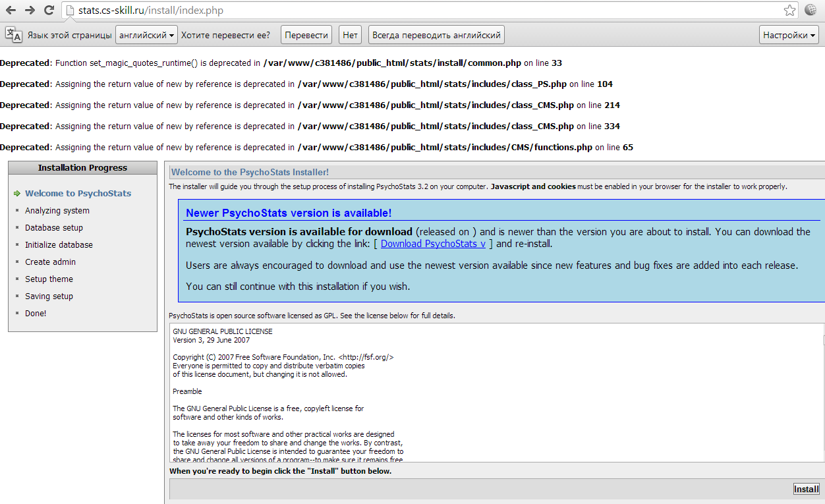Click the Deprecated warning for class_CMS.php line 214
Image resolution: width=825 pixels, height=504 pixels.
click(x=310, y=105)
